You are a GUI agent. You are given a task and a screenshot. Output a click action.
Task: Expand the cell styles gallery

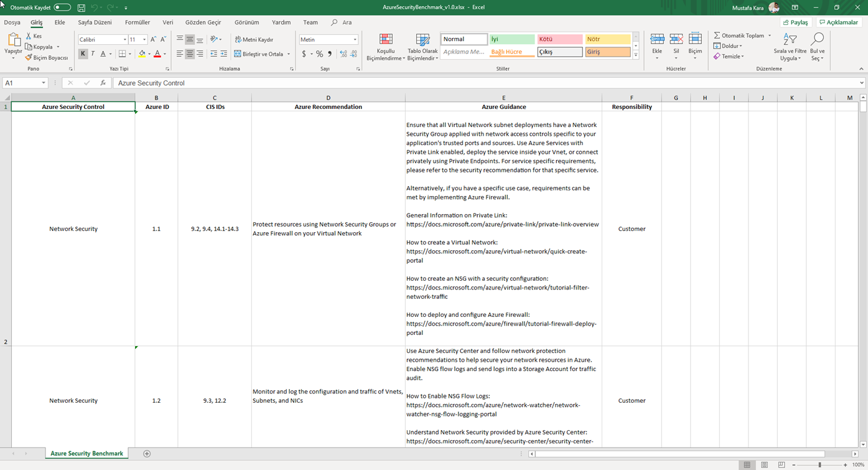(x=635, y=56)
